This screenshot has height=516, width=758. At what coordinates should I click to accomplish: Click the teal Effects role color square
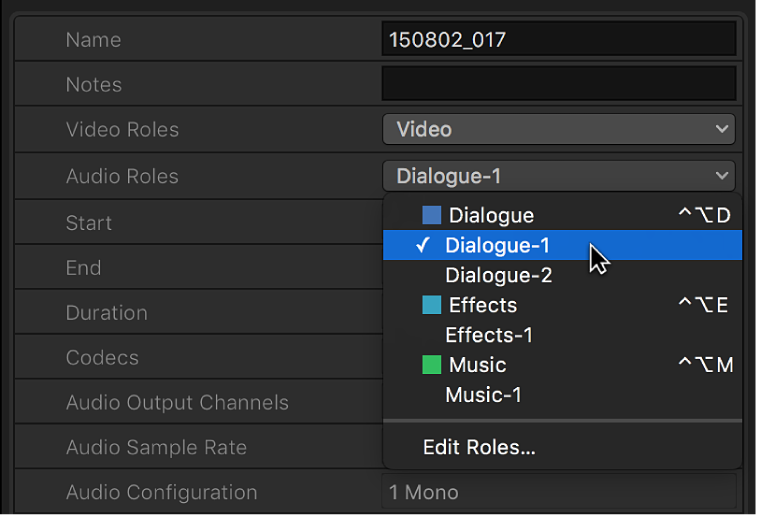[432, 305]
